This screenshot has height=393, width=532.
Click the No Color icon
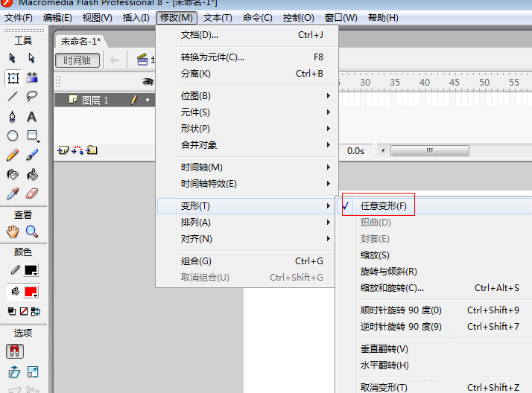(x=24, y=311)
